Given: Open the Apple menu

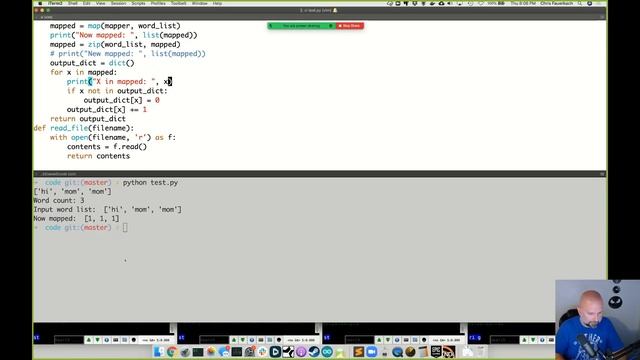Looking at the screenshot, I should [x=40, y=3].
